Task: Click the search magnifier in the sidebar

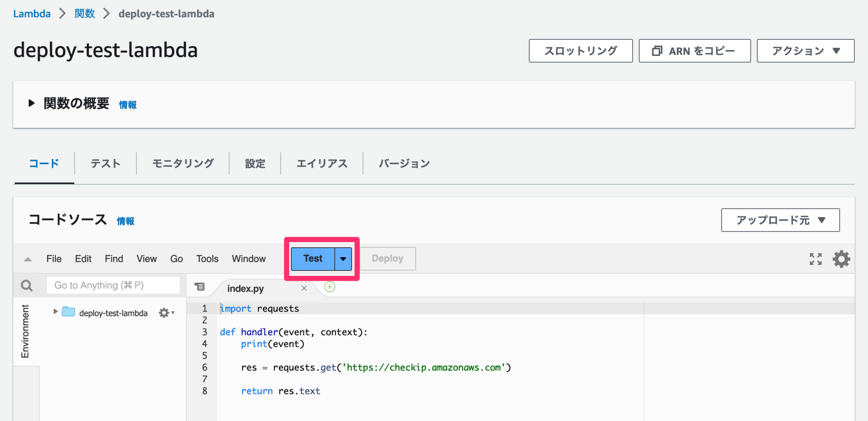Action: pyautogui.click(x=26, y=285)
